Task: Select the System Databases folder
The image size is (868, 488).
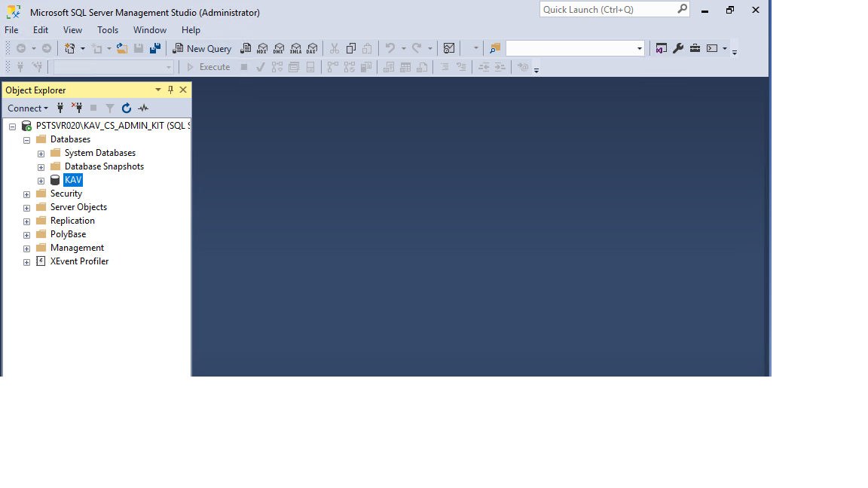Action: pyautogui.click(x=99, y=153)
